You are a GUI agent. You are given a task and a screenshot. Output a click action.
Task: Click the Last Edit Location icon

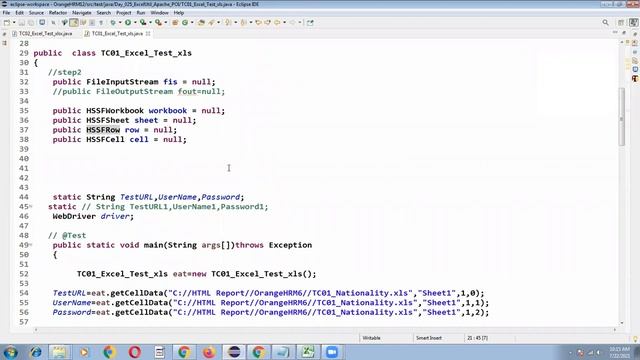click(x=258, y=23)
